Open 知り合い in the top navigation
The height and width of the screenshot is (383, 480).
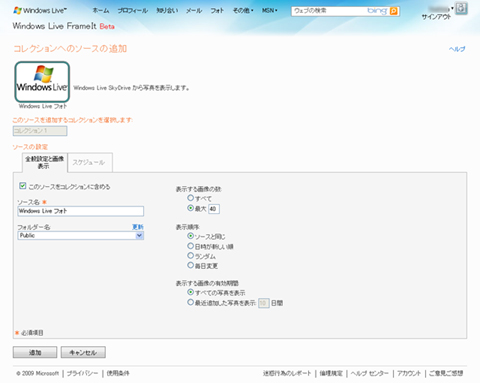[167, 11]
